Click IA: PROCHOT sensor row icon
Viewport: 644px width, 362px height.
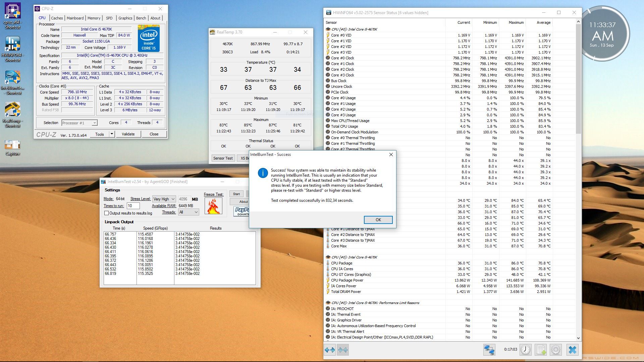[x=328, y=309]
